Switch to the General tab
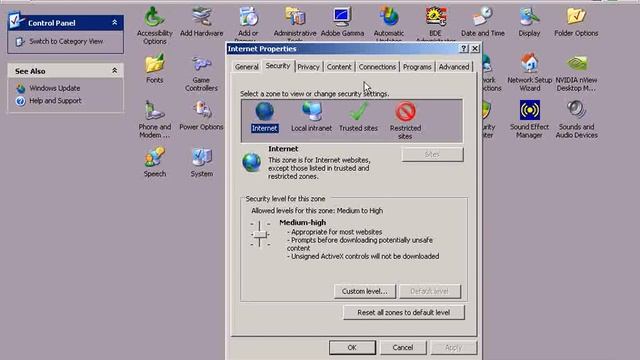The width and height of the screenshot is (640, 360). [247, 67]
